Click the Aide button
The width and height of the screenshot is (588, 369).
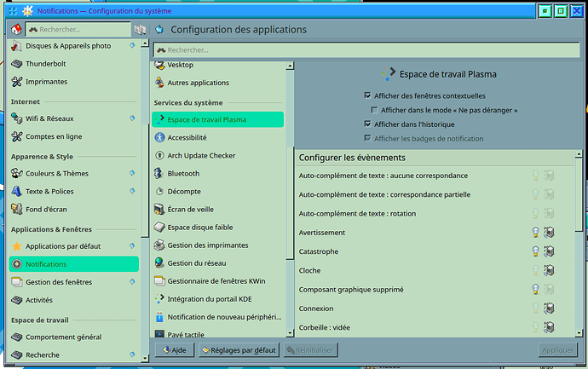(x=175, y=350)
